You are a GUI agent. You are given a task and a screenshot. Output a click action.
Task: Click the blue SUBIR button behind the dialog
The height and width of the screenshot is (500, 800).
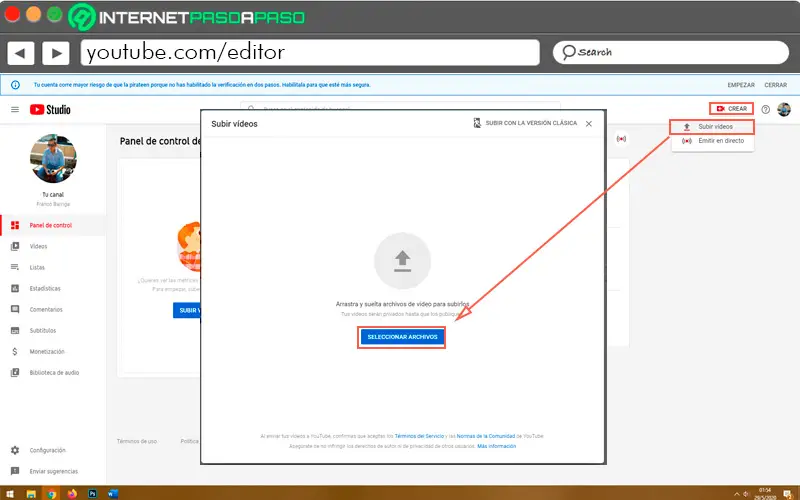(x=187, y=310)
